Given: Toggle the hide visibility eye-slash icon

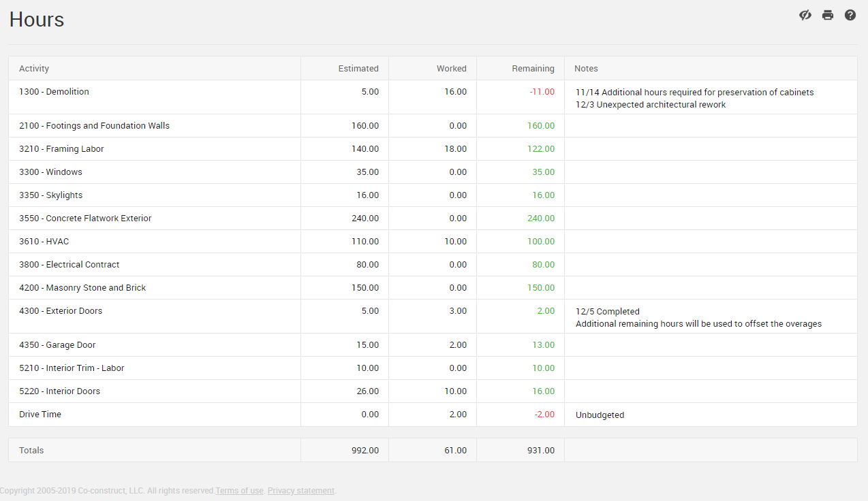Looking at the screenshot, I should pyautogui.click(x=805, y=15).
